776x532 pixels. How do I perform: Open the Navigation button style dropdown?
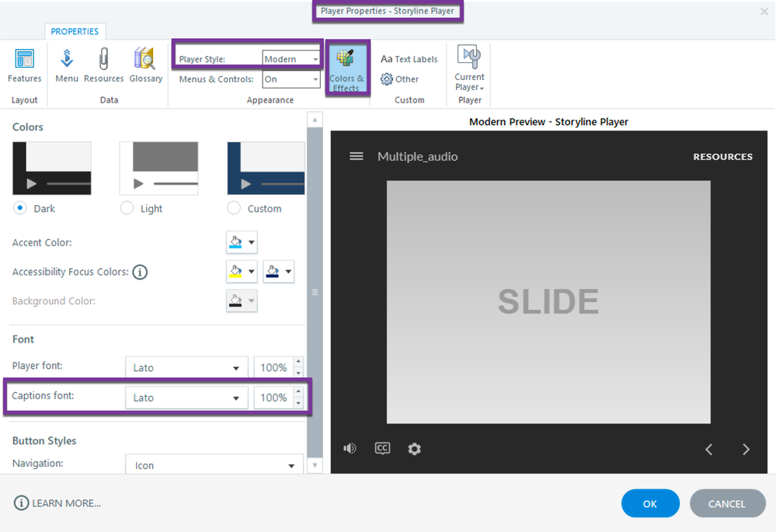pyautogui.click(x=214, y=464)
